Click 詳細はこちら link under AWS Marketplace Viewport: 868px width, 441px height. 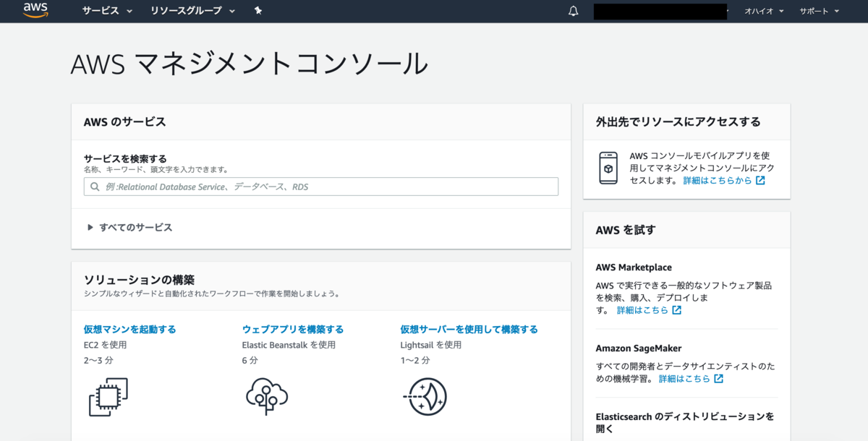642,310
